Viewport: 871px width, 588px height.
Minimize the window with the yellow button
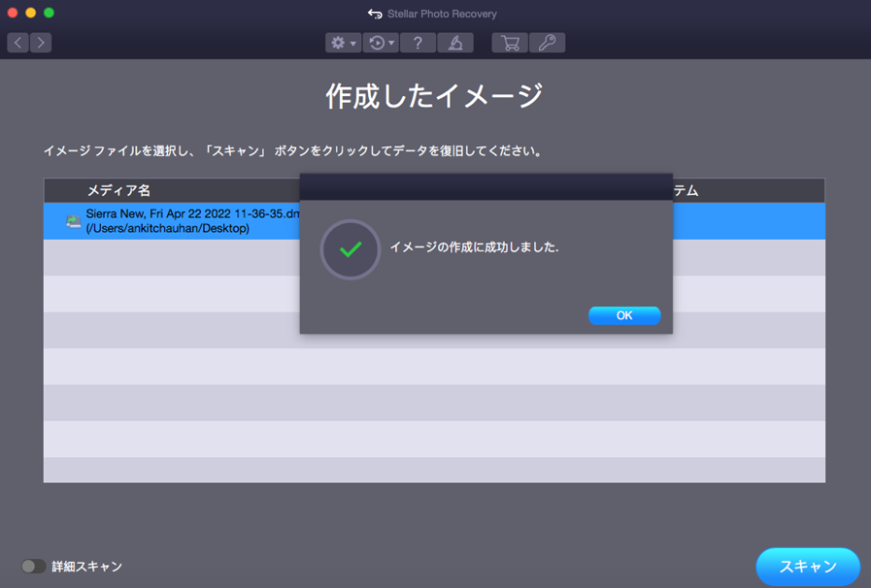coord(30,13)
